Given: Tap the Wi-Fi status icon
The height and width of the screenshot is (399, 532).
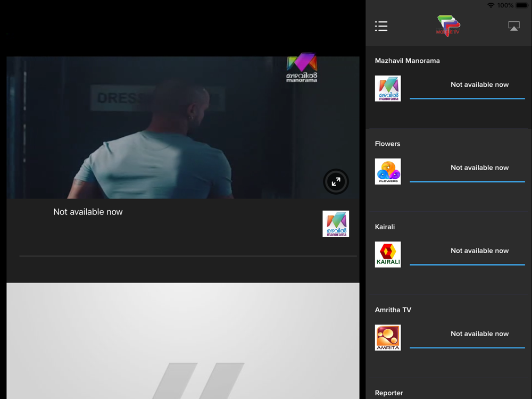Looking at the screenshot, I should coord(491,5).
